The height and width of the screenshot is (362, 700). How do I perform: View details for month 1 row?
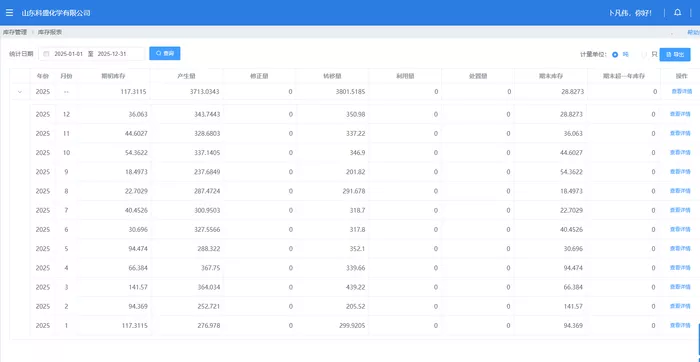[x=680, y=325]
